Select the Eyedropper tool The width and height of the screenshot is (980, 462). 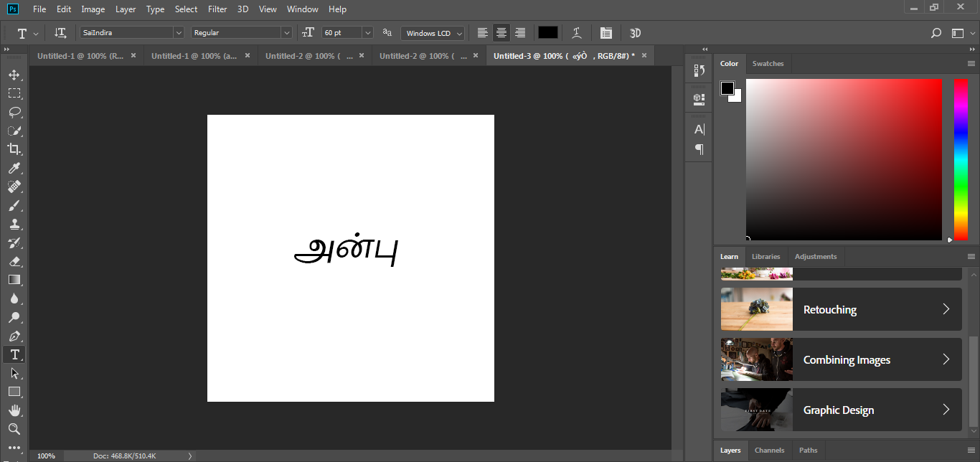[14, 168]
